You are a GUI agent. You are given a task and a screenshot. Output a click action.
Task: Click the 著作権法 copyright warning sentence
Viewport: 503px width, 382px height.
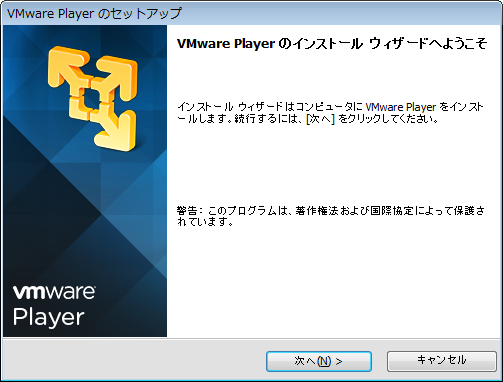331,216
